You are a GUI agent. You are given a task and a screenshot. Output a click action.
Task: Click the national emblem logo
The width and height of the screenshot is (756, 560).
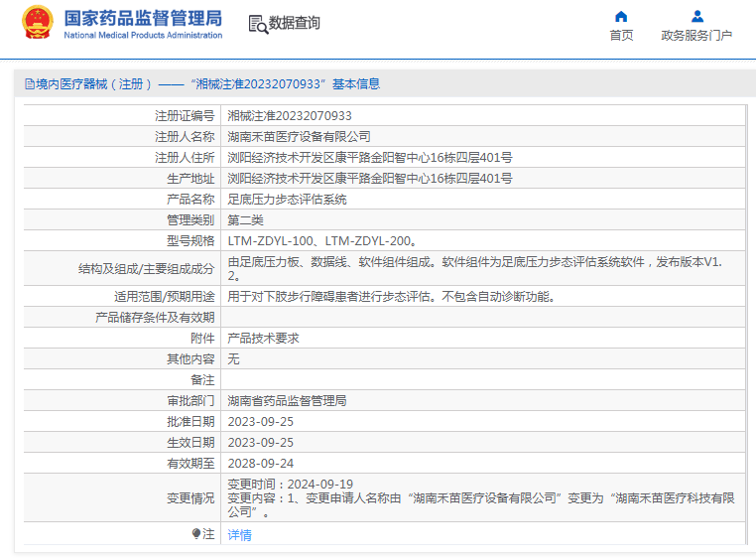tap(37, 23)
